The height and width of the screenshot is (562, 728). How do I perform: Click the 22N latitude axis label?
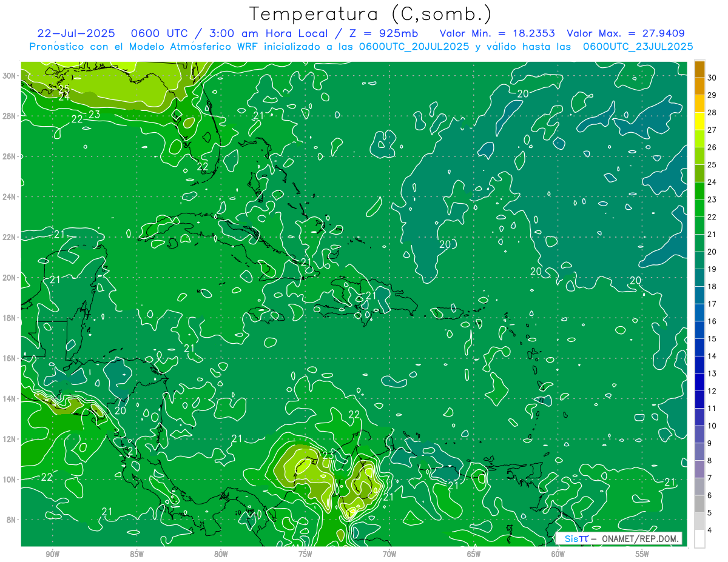pos(10,237)
